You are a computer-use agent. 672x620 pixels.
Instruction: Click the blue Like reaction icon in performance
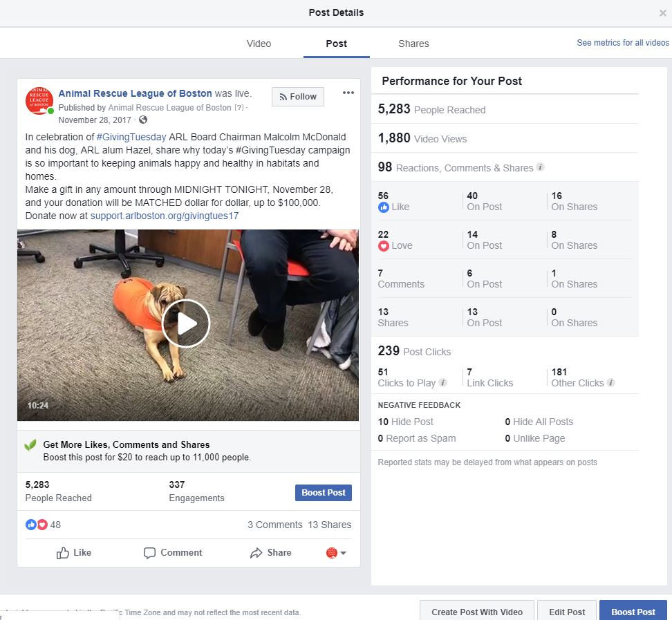384,207
